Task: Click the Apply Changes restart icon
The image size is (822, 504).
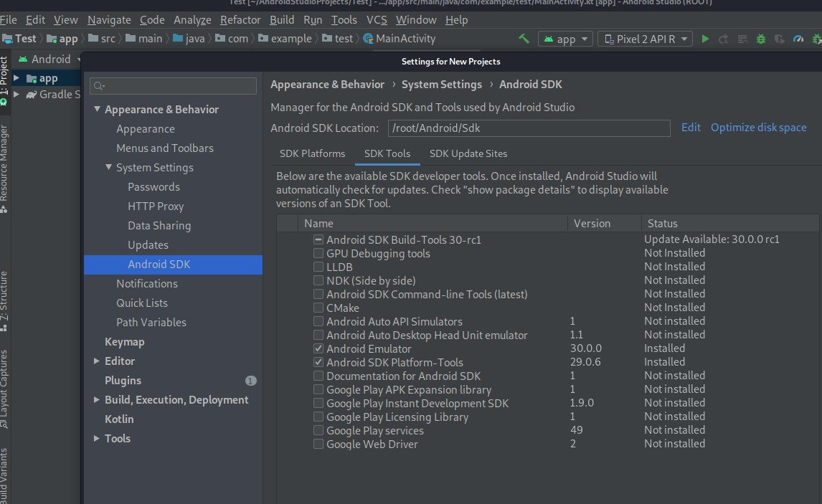Action: [x=724, y=39]
